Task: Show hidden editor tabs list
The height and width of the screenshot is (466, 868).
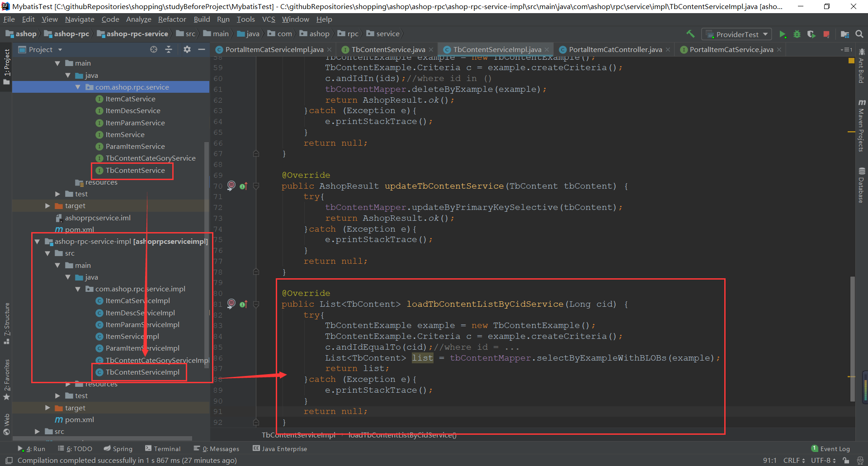Action: point(846,49)
